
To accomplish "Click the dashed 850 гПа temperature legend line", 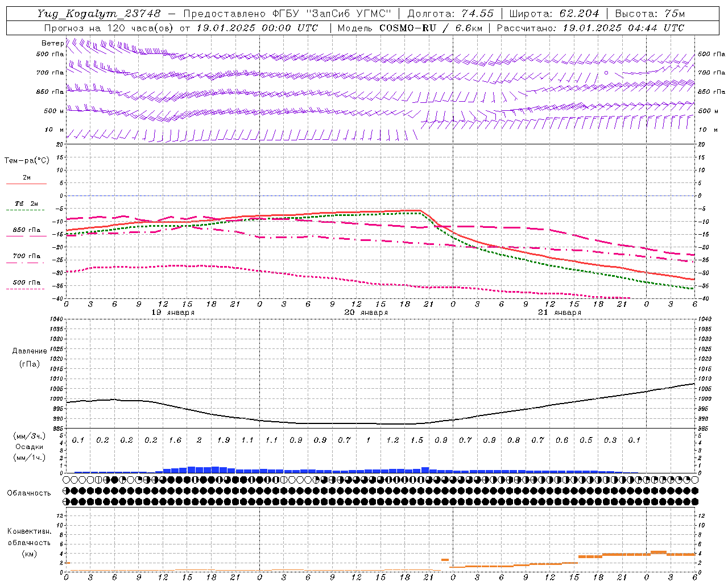I will (x=26, y=236).
